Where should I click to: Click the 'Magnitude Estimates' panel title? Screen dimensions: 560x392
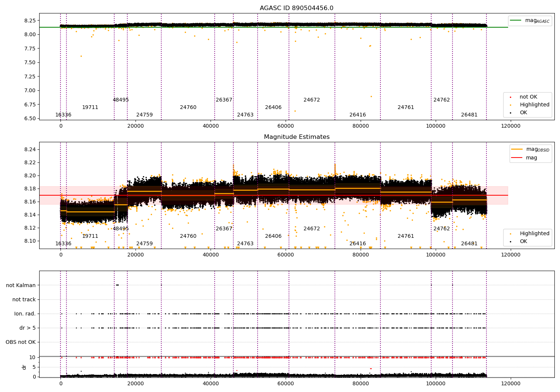point(296,137)
